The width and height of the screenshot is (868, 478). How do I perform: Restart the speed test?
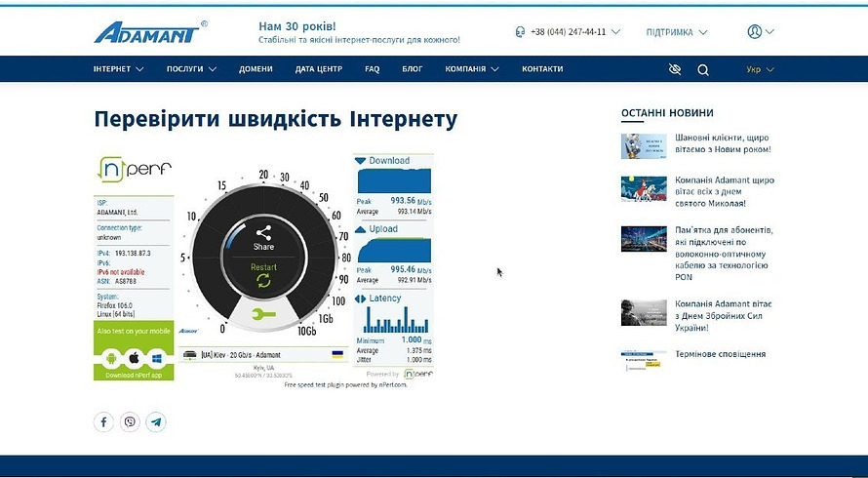point(263,275)
